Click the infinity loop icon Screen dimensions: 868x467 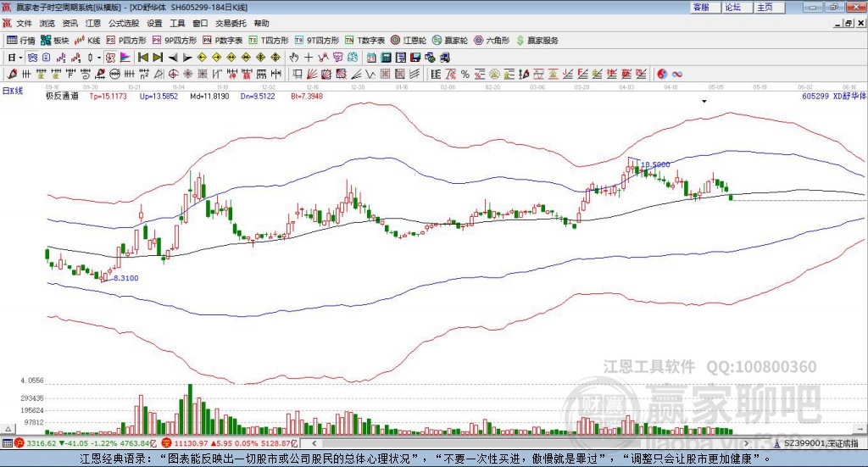point(676,74)
